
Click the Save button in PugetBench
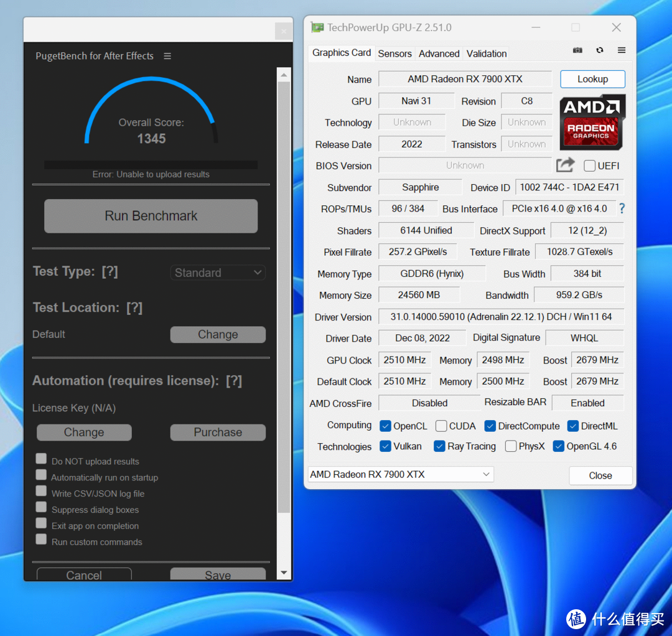pyautogui.click(x=218, y=574)
